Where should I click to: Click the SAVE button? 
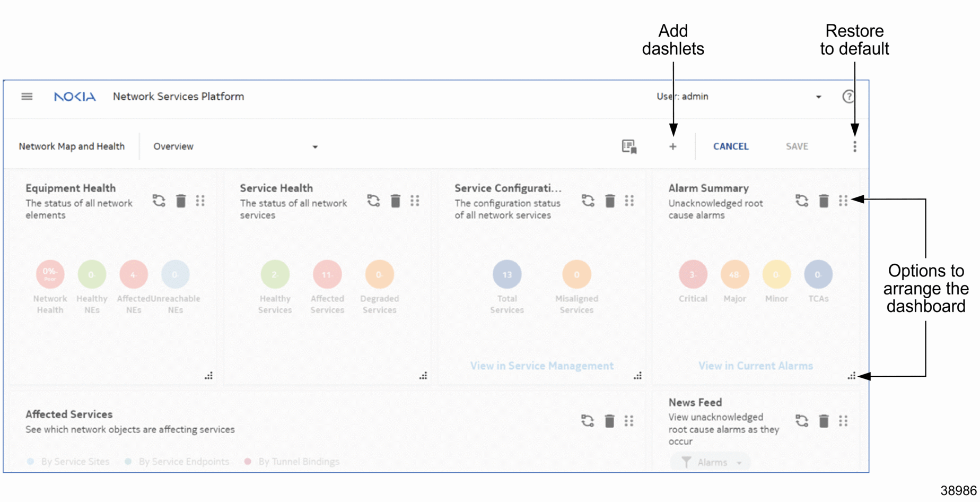point(797,146)
